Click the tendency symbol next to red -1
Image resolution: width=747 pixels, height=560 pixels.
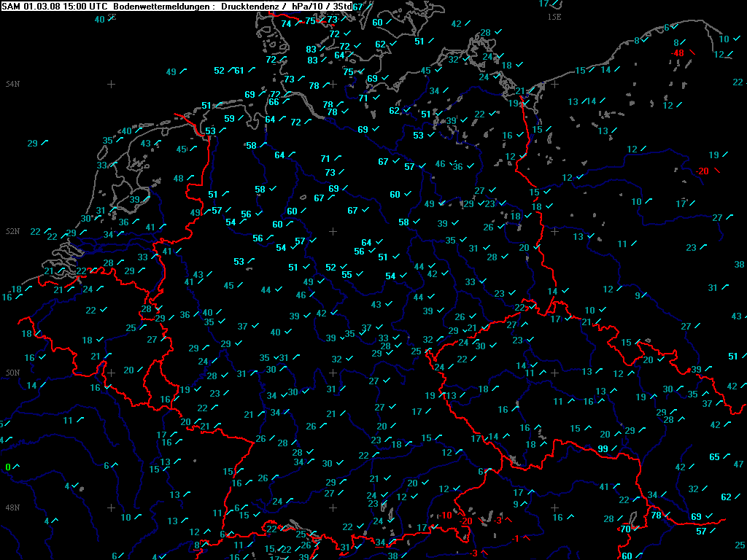pyautogui.click(x=527, y=537)
